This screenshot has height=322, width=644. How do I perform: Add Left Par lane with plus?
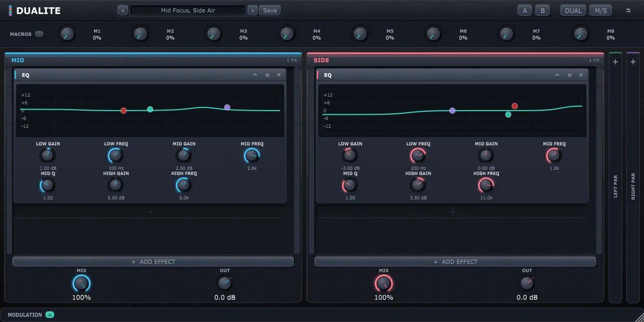(615, 62)
